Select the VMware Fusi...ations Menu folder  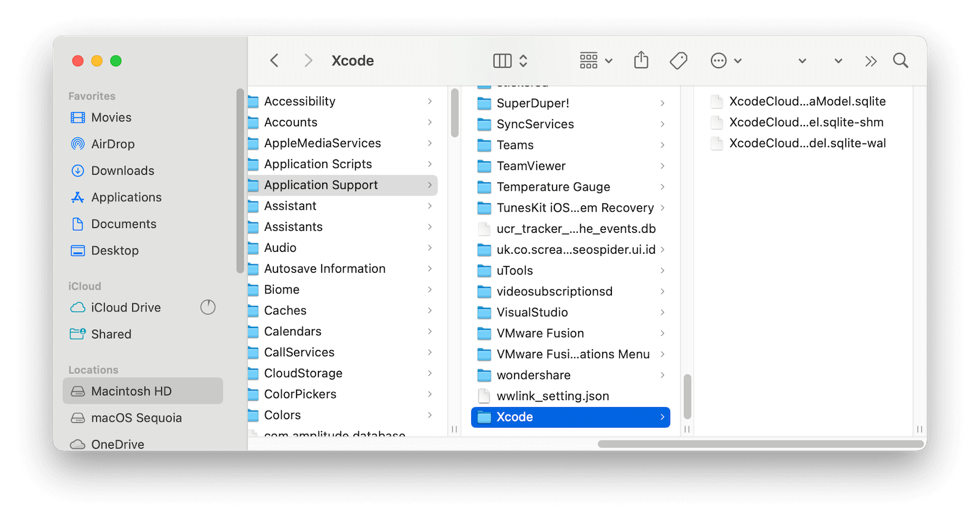(x=570, y=354)
